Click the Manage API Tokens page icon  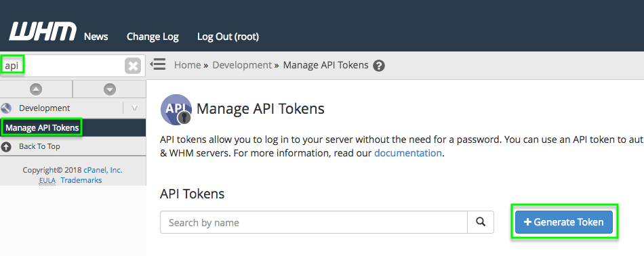click(176, 110)
